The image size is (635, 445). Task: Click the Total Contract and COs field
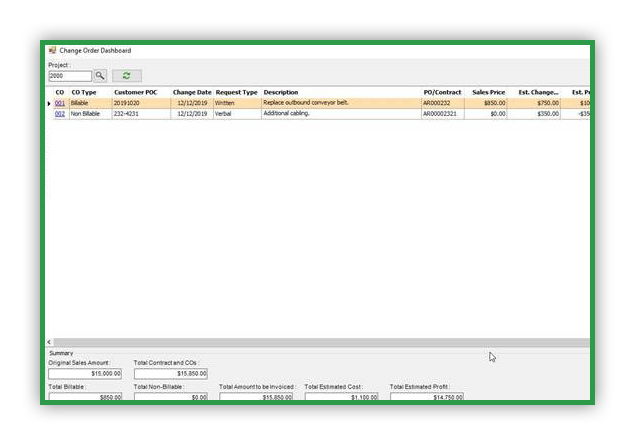click(171, 373)
